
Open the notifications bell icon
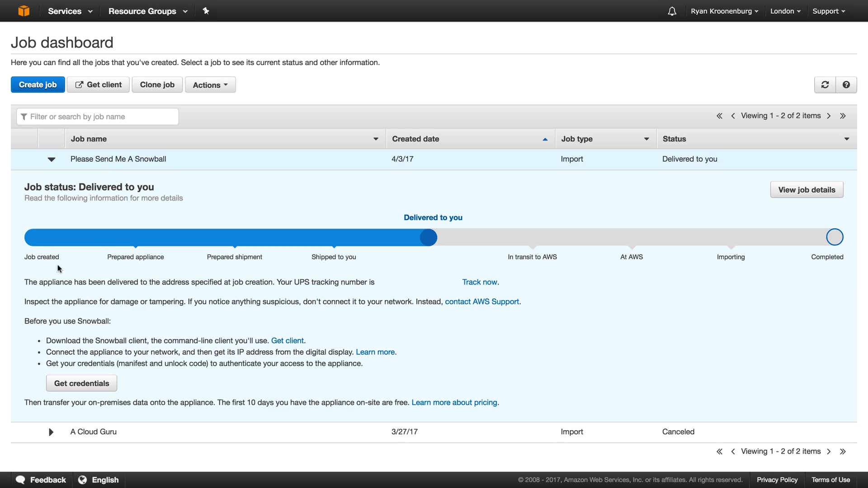point(672,11)
